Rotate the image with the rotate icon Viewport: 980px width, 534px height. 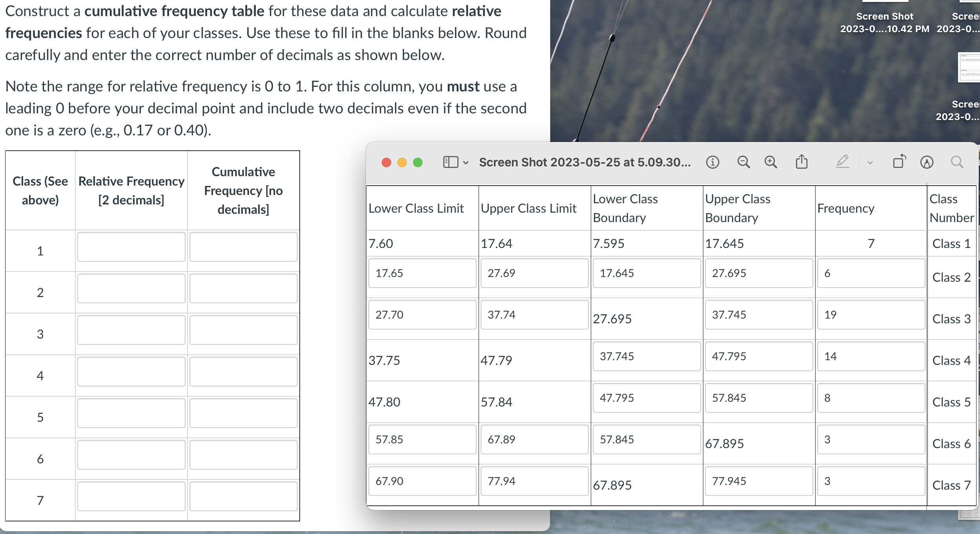(899, 161)
